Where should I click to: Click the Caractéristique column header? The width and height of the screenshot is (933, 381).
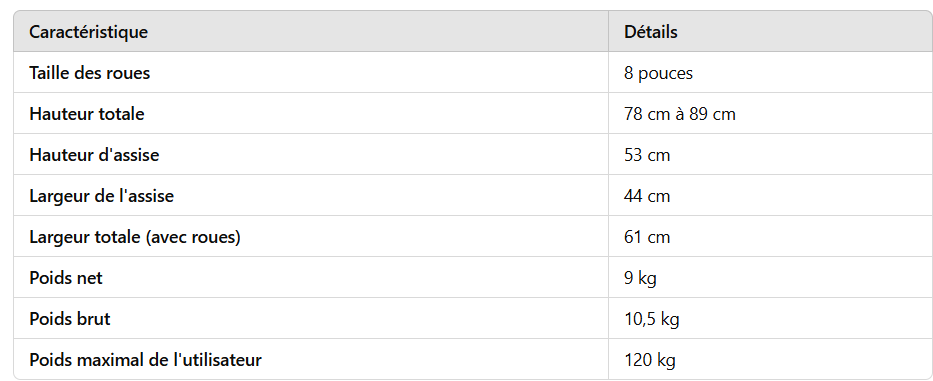pyautogui.click(x=88, y=32)
